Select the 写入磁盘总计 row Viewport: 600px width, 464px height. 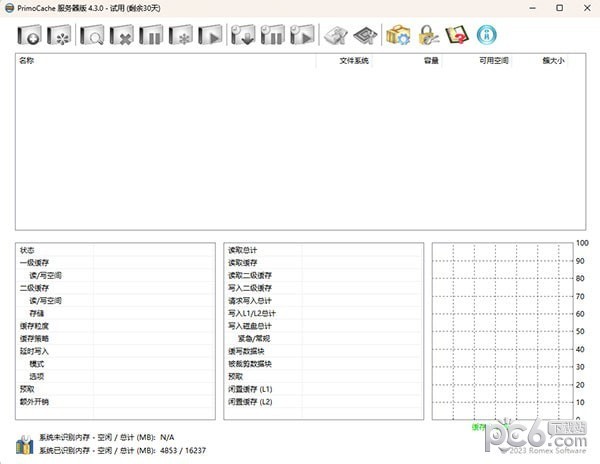324,326
